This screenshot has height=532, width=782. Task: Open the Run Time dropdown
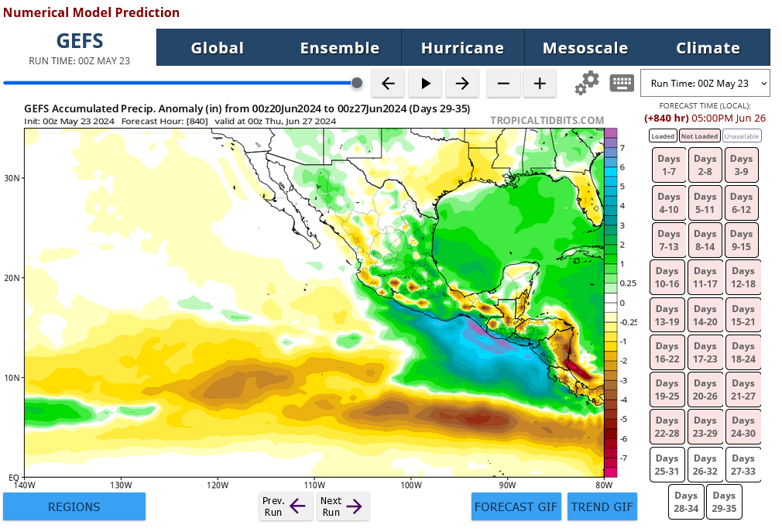tap(705, 84)
